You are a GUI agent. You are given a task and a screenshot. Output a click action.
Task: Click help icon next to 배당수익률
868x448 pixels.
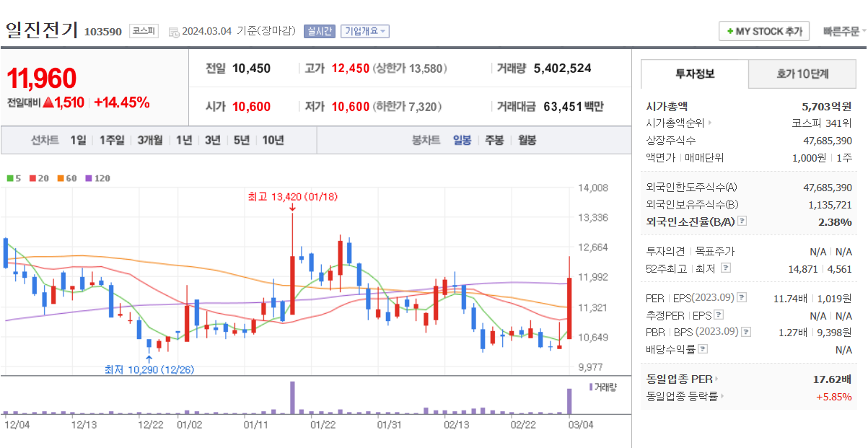pos(703,349)
